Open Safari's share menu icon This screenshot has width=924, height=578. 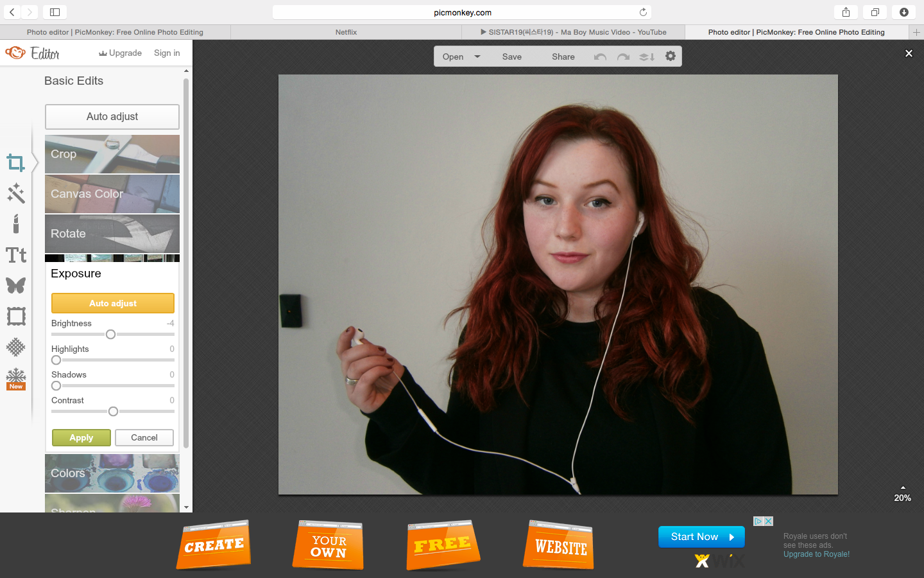coord(846,12)
